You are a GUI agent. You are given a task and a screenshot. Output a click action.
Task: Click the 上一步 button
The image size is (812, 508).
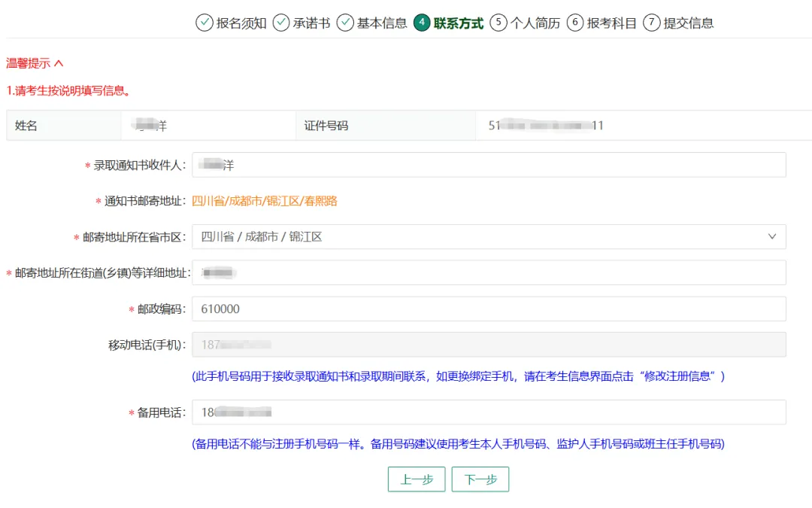coord(417,479)
